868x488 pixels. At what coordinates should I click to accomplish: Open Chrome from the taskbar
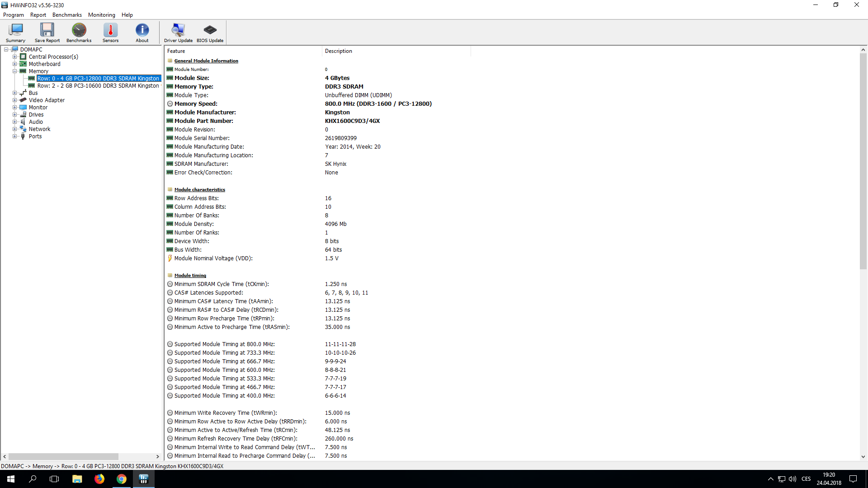(x=122, y=479)
